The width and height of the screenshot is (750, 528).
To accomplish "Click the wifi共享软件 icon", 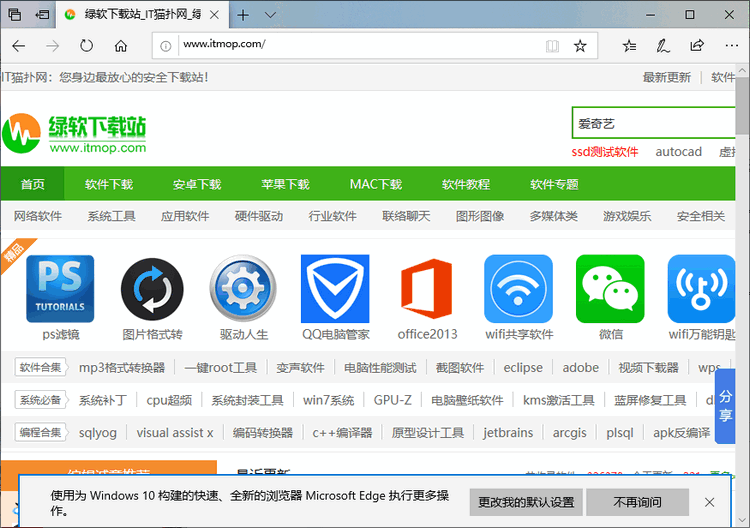I will (518, 289).
